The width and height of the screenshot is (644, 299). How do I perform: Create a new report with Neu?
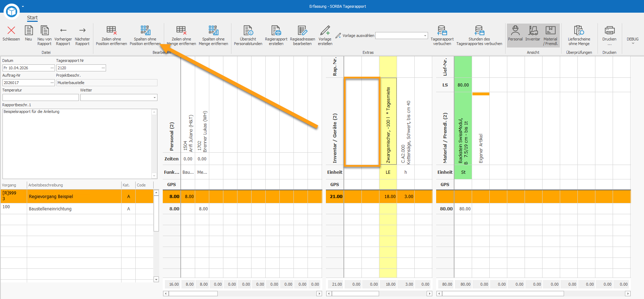point(29,35)
